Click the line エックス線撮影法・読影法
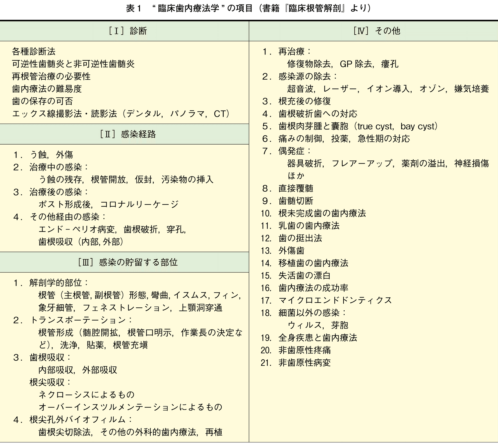The image size is (498, 448). 121,114
